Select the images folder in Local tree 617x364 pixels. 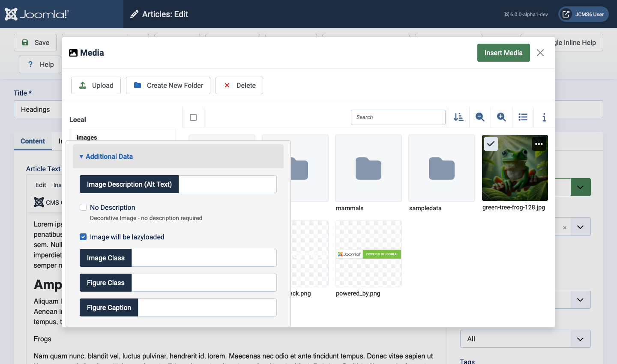(x=87, y=137)
